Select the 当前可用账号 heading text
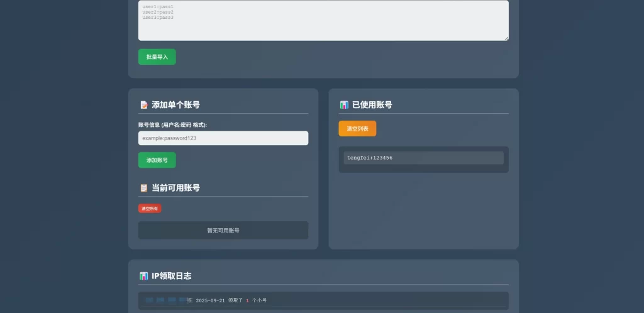This screenshot has width=644, height=313. point(176,188)
